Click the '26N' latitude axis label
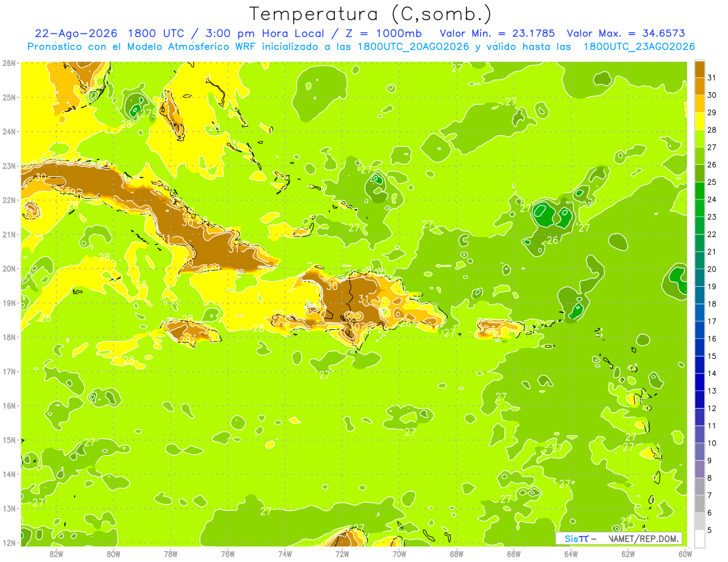The image size is (728, 562). tap(8, 63)
